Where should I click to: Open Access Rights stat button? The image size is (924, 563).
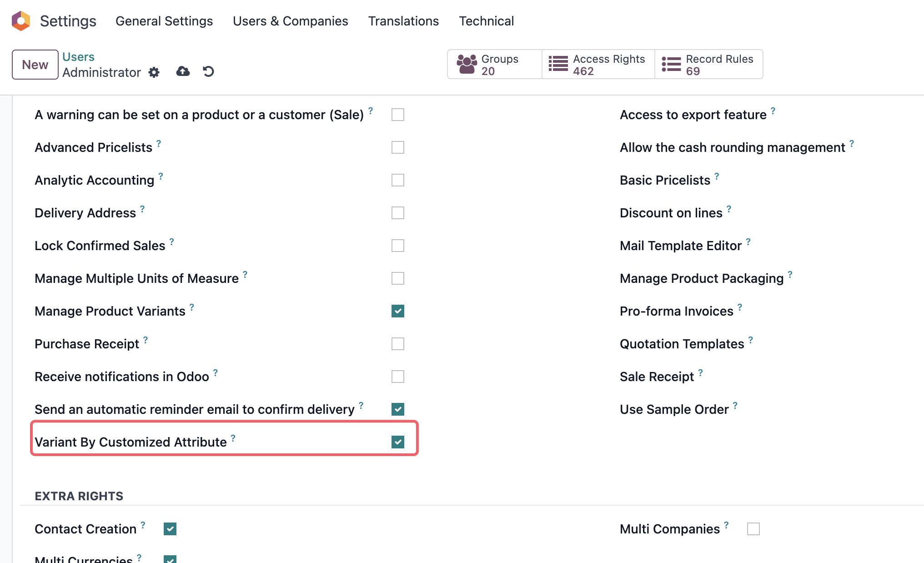click(x=598, y=65)
